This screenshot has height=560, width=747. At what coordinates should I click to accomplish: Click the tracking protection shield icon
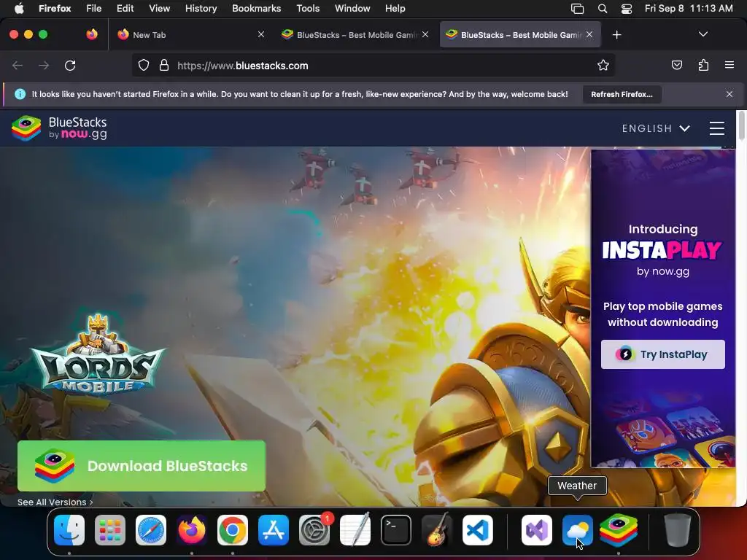coord(144,65)
